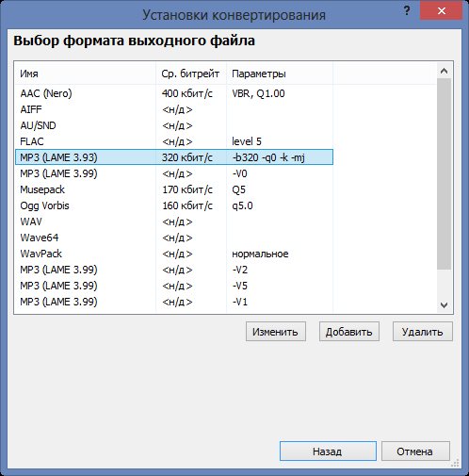Screen dimensions: 469x476
Task: Select the Musepack Q5 preset
Action: (x=174, y=189)
